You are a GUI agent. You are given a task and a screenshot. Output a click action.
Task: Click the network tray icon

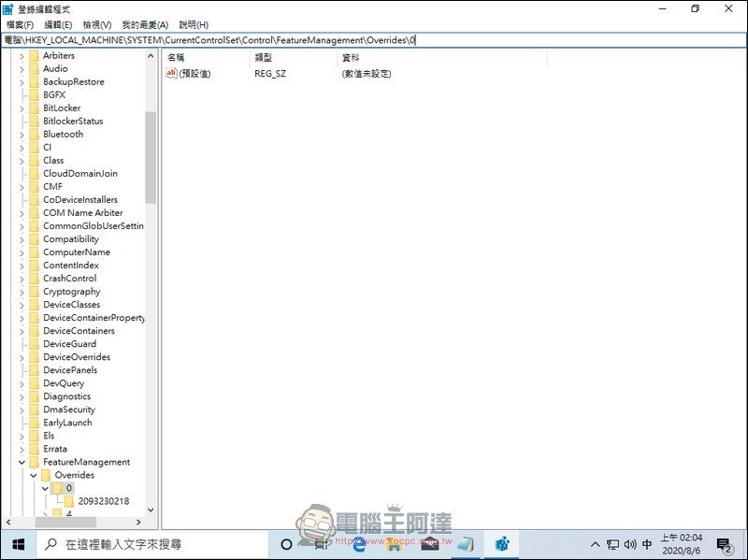612,544
